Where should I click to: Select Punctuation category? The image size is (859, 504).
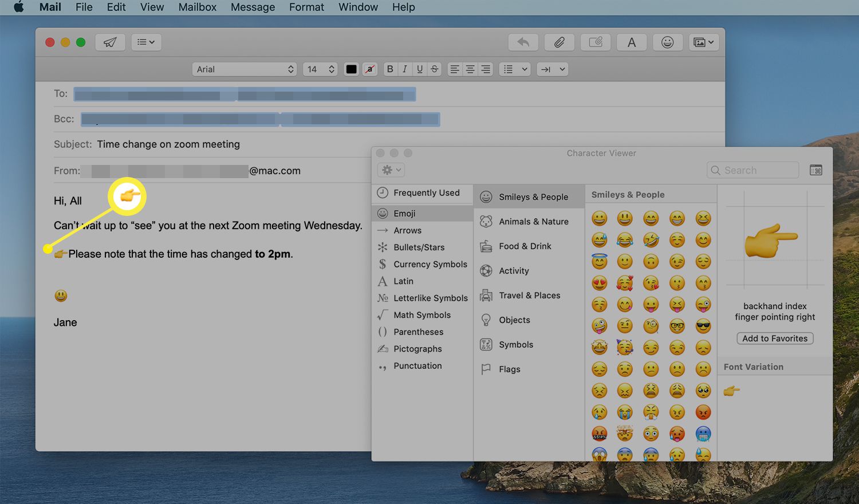coord(423,365)
